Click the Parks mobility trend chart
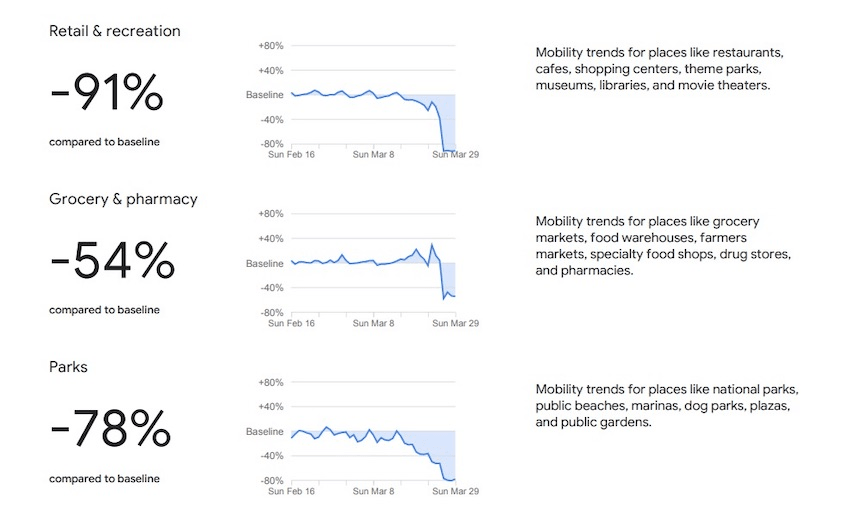This screenshot has height=510, width=850. pos(372,433)
